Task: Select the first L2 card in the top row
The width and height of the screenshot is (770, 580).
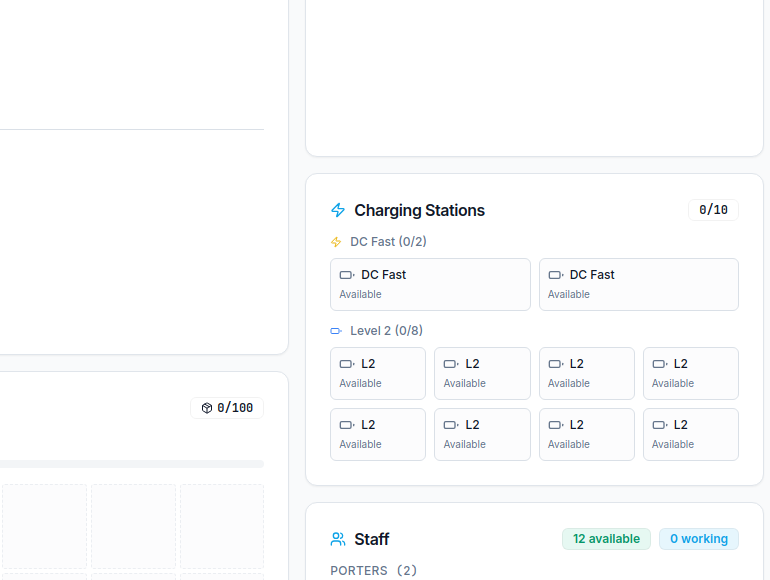Action: [x=378, y=373]
